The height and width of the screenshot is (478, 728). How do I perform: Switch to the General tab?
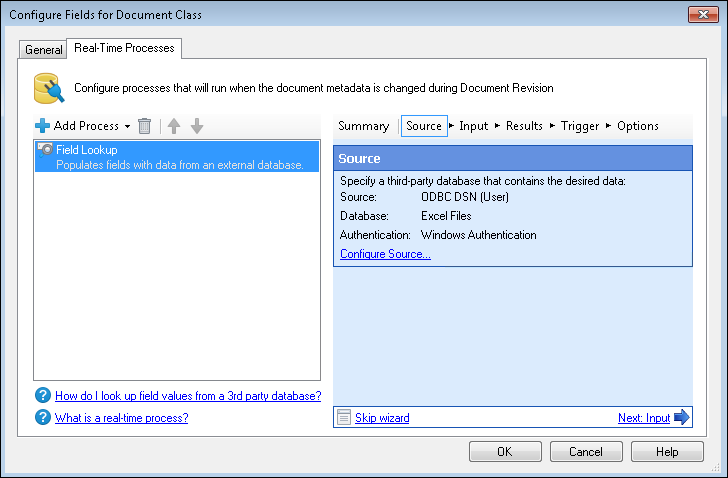43,49
